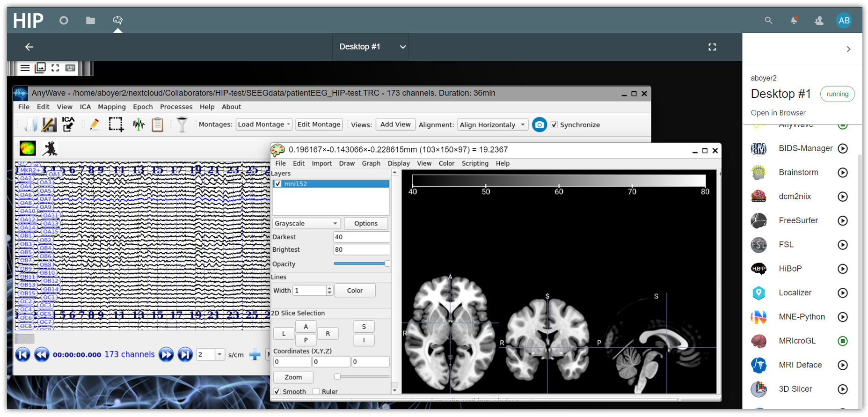Click the Open in Browser link

[778, 113]
